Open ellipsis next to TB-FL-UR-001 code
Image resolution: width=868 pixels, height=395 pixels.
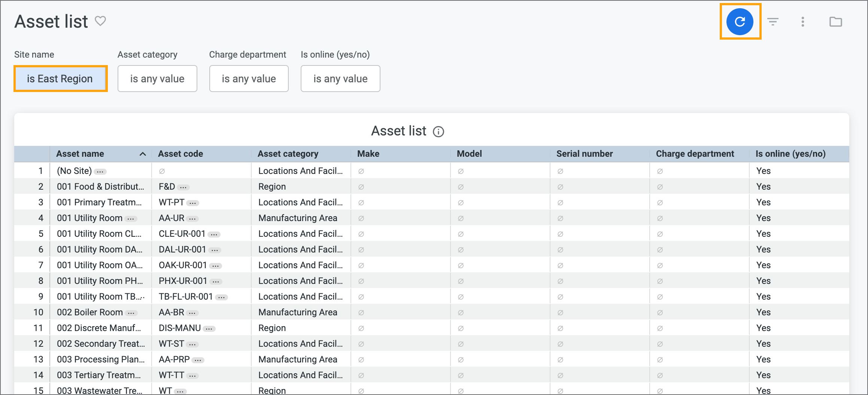pyautogui.click(x=221, y=297)
